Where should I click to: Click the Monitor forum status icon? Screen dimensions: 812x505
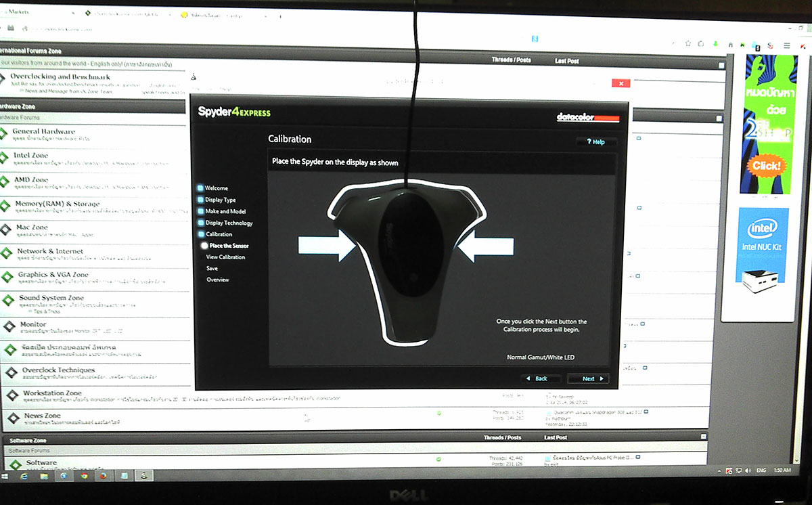pos(9,326)
